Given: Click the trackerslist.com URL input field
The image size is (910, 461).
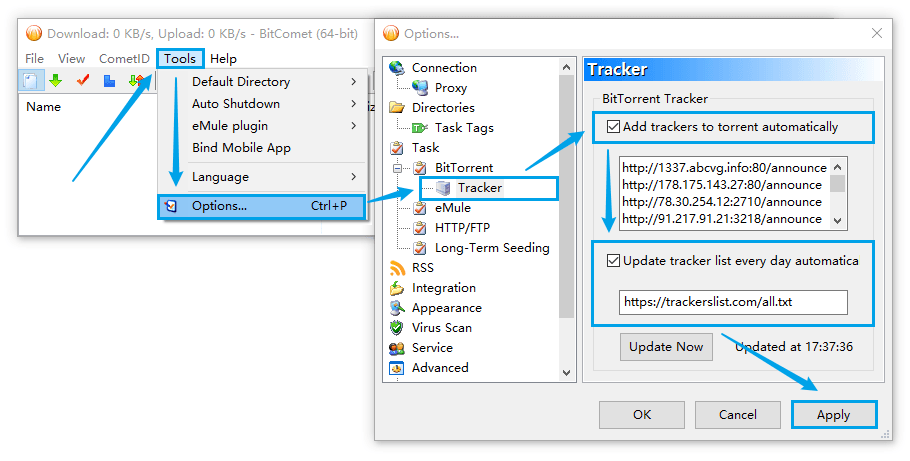Looking at the screenshot, I should pos(732,302).
